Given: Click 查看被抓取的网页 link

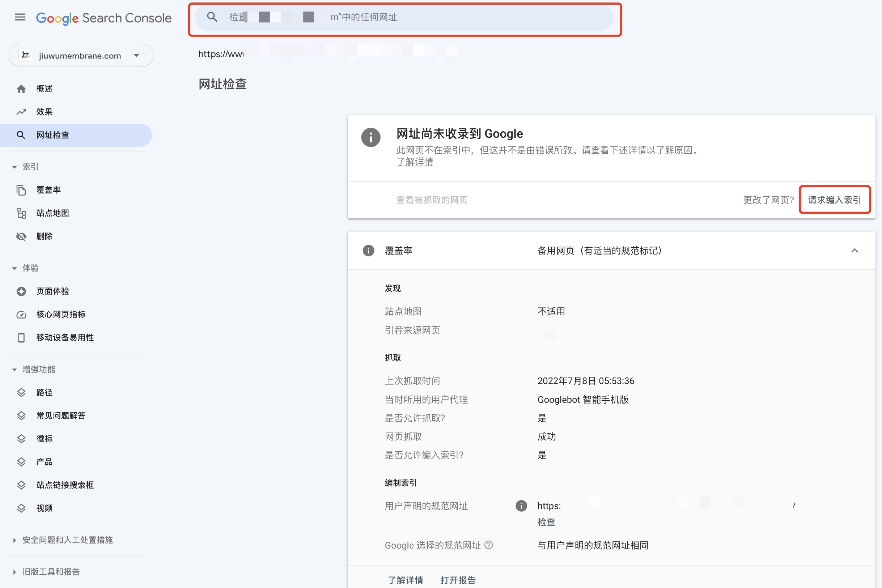Looking at the screenshot, I should (x=432, y=200).
